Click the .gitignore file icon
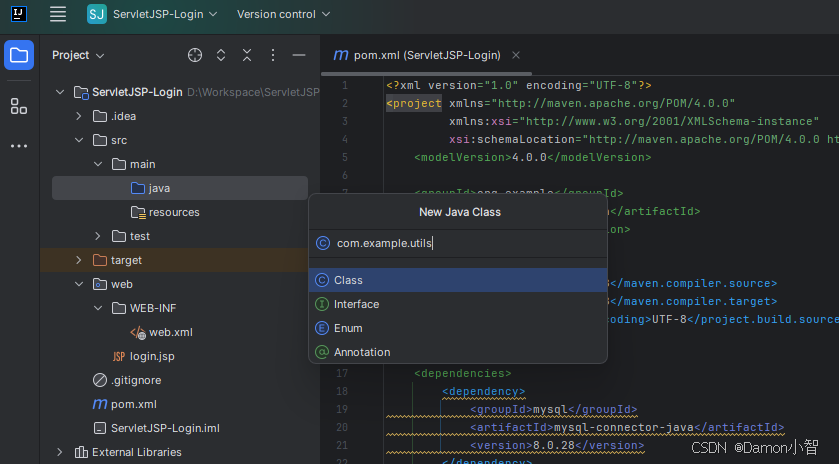The width and height of the screenshot is (839, 464). pyautogui.click(x=100, y=380)
